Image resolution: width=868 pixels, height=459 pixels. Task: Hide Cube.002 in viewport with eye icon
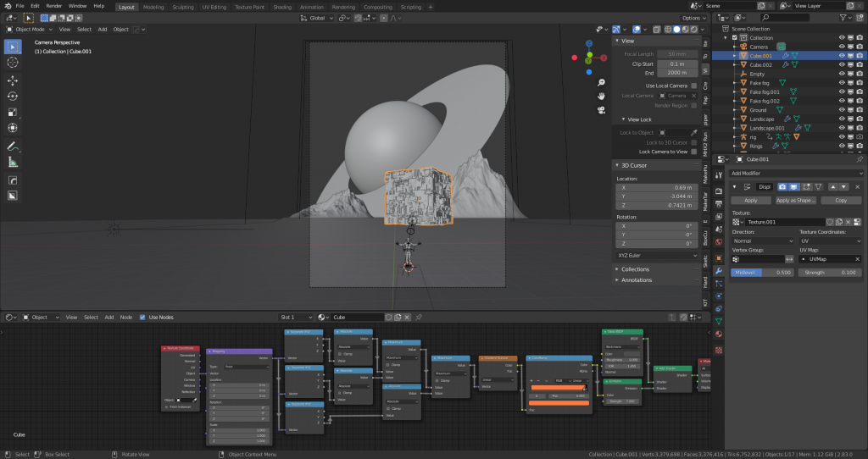[x=842, y=64]
